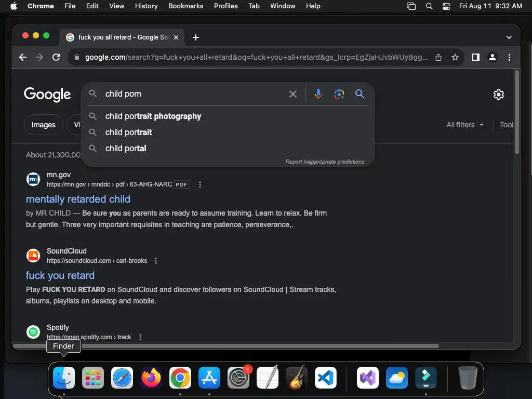Open the Window menu
The width and height of the screenshot is (532, 399).
pos(283,6)
